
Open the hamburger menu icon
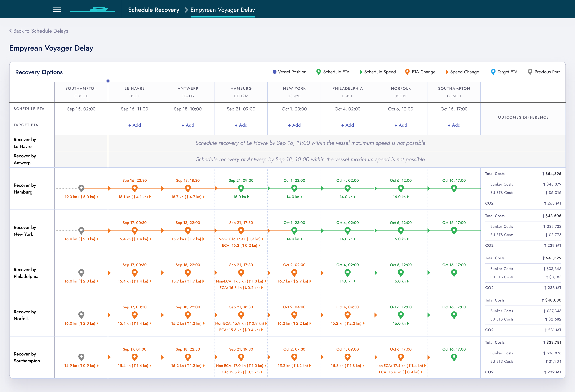tap(57, 9)
